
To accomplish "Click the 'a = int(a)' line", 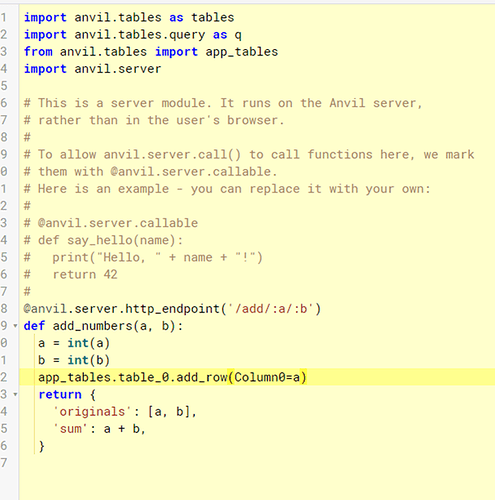I will [74, 343].
